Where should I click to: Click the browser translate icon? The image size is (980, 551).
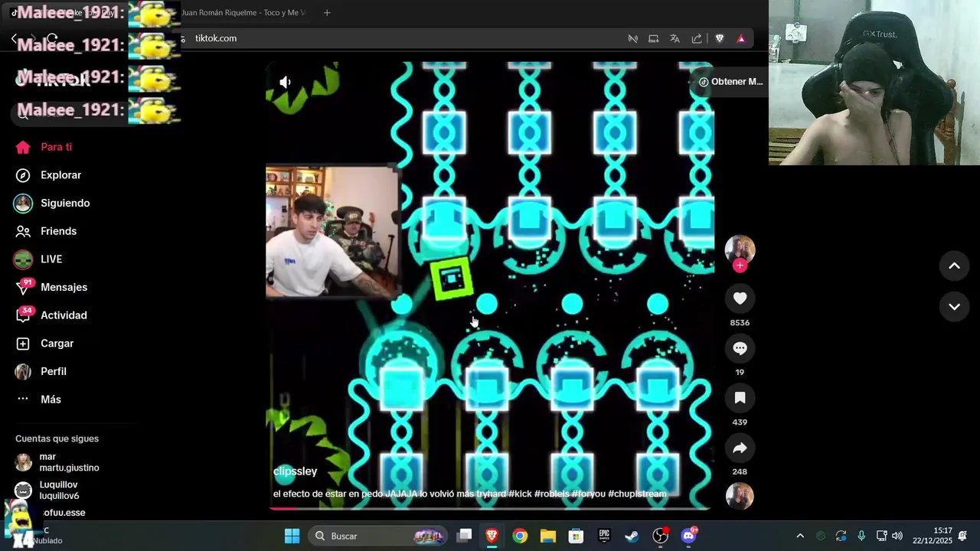[675, 38]
